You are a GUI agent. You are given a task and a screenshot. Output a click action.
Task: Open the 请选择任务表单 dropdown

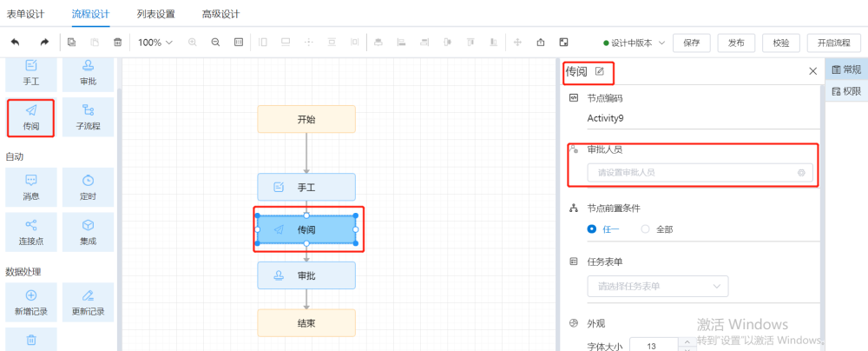pos(657,286)
